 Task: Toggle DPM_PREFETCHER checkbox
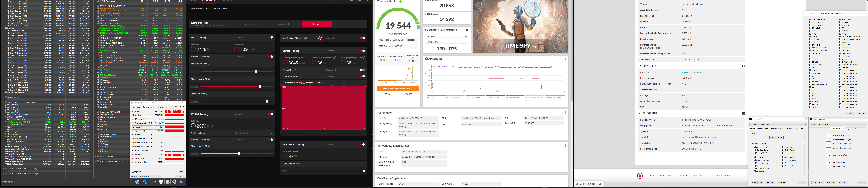(810, 20)
